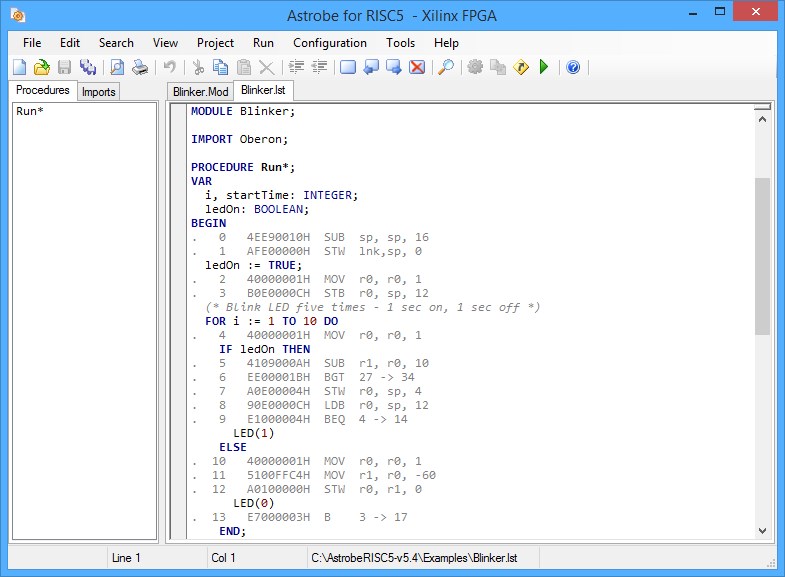Open a file using the folder icon
Viewport: 785px width, 577px height.
42,67
